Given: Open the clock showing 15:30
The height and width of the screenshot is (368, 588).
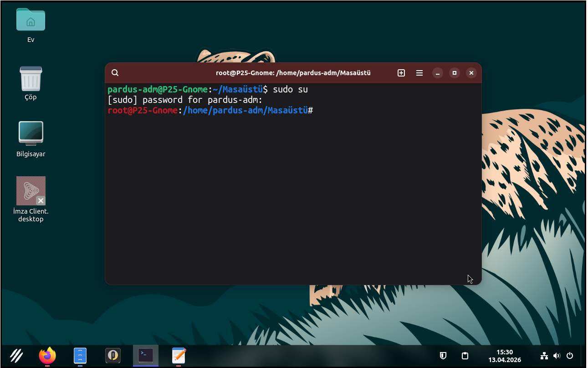Looking at the screenshot, I should 505,356.
